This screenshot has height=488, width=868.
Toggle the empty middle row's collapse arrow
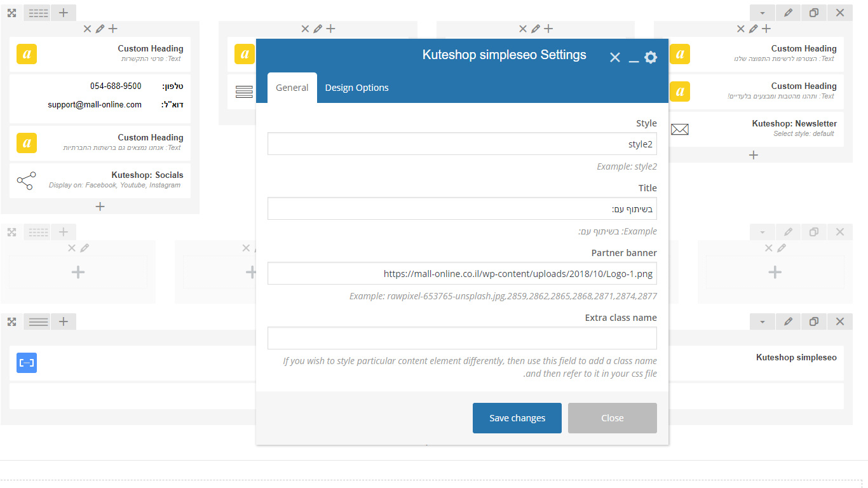pyautogui.click(x=763, y=232)
